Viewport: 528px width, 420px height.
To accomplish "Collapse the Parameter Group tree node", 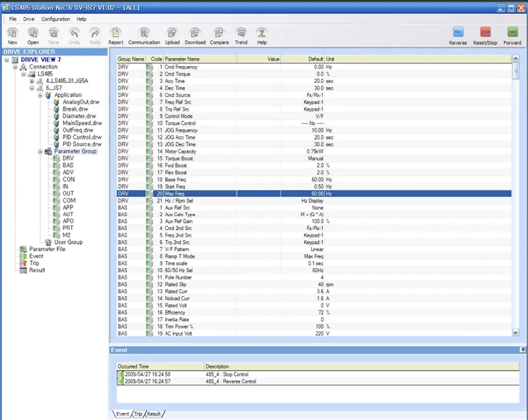I will tap(40, 151).
